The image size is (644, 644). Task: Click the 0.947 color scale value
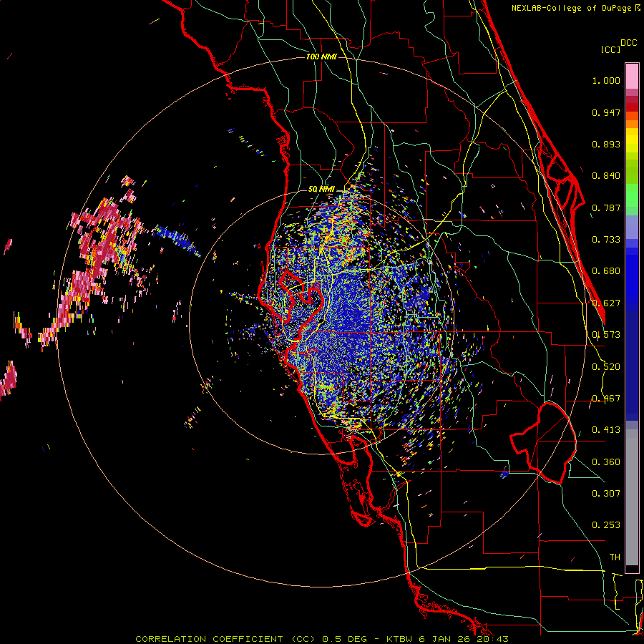pyautogui.click(x=606, y=112)
